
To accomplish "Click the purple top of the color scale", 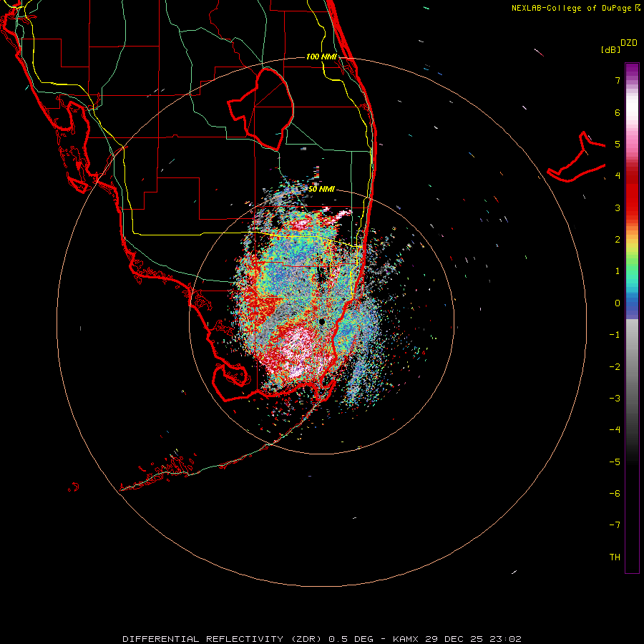I will tap(632, 69).
